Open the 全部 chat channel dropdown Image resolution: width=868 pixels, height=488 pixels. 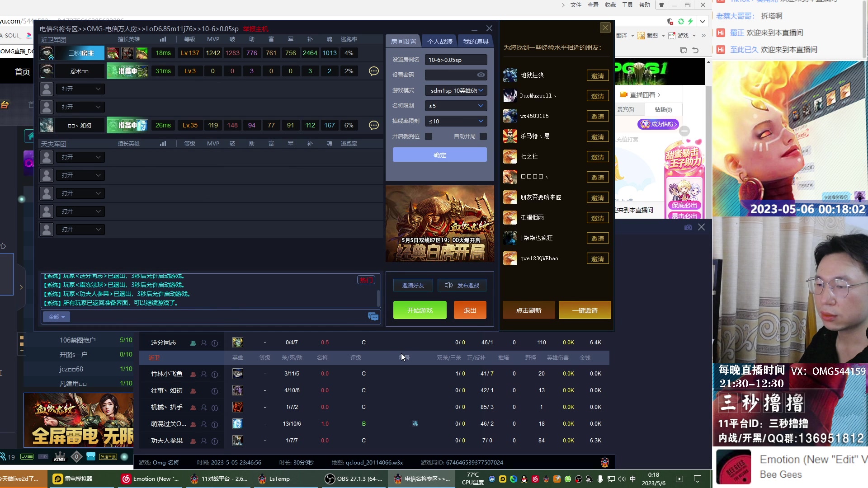(x=57, y=317)
